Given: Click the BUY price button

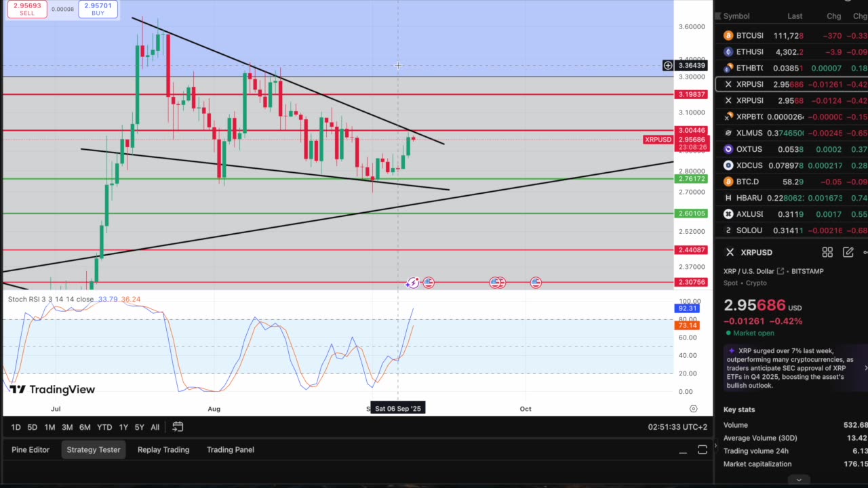Looking at the screenshot, I should [x=98, y=9].
